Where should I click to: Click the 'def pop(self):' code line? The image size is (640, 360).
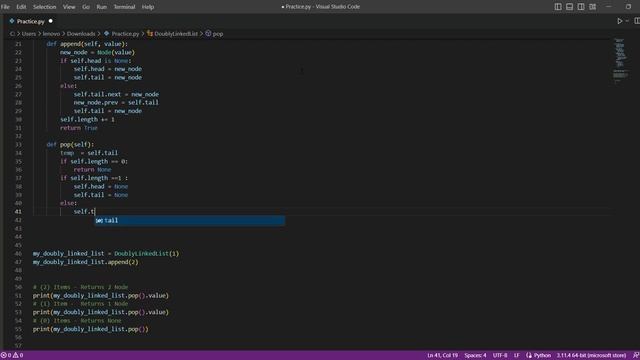[70, 145]
